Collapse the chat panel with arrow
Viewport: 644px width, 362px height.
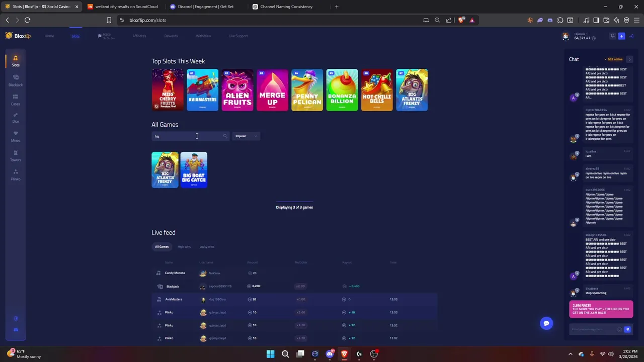click(629, 59)
